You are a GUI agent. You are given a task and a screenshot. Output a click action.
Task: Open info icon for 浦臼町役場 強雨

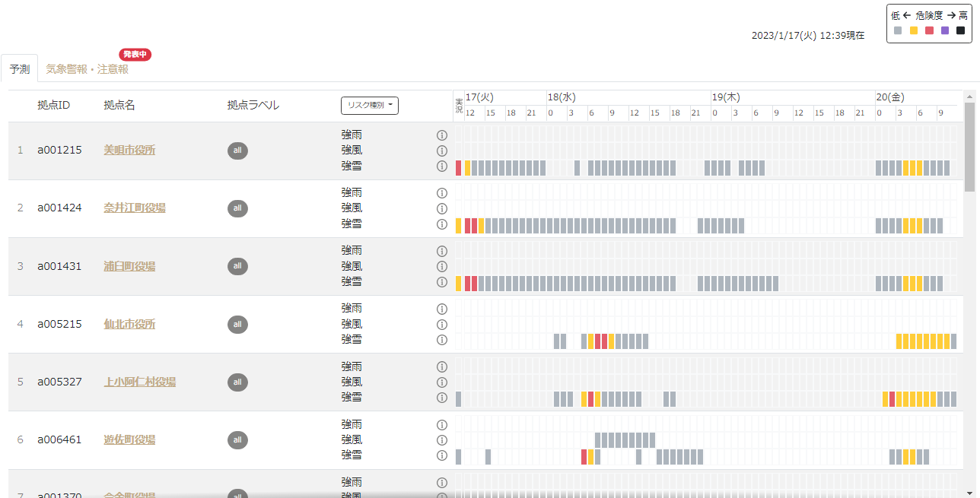pyautogui.click(x=441, y=251)
